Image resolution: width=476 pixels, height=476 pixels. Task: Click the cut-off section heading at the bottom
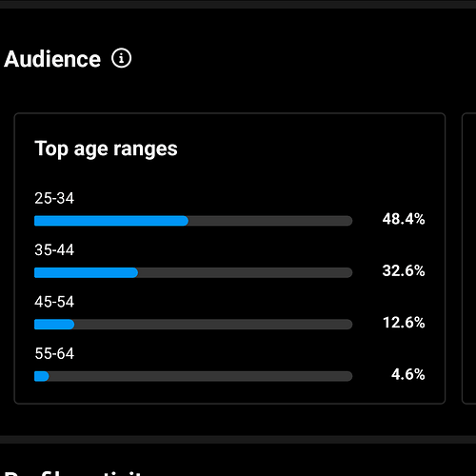(73, 473)
